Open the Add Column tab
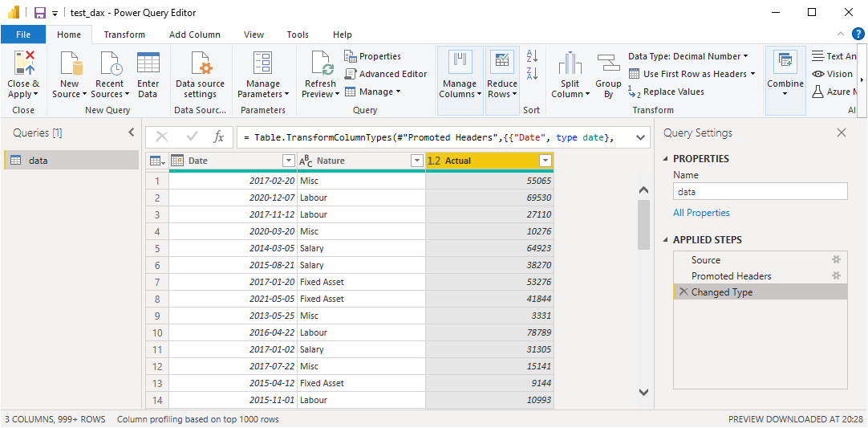Screen dimensions: 868x428 pos(194,35)
